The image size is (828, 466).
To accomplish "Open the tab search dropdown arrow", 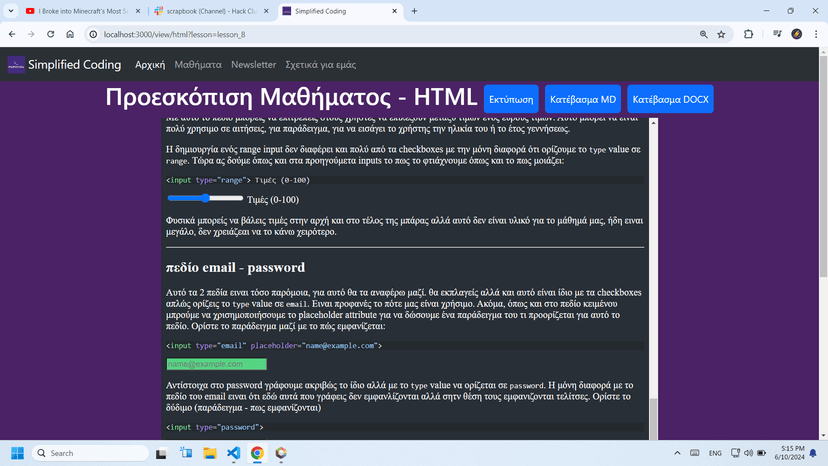I will (11, 11).
